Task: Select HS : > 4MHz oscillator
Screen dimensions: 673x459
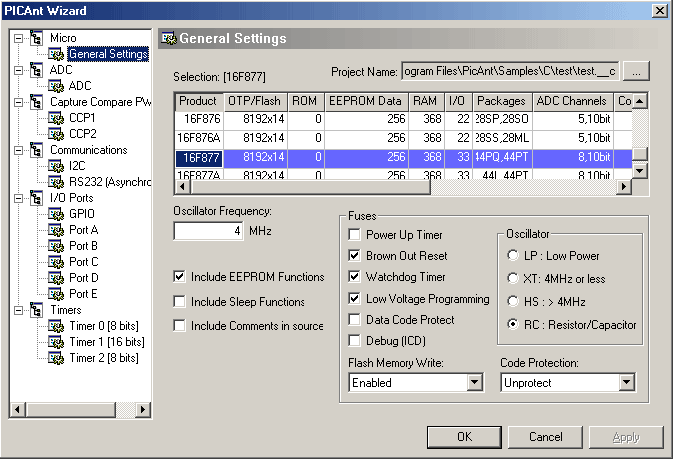Action: point(512,301)
